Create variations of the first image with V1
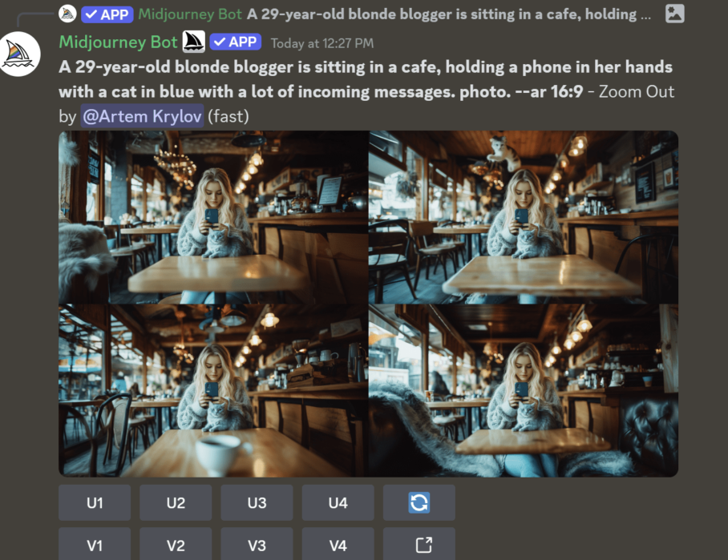 click(95, 545)
